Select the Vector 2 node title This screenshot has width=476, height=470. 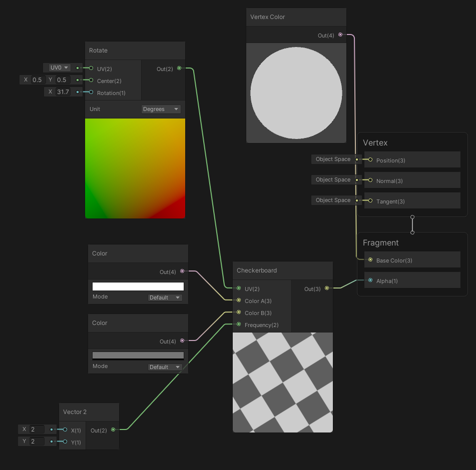(75, 412)
